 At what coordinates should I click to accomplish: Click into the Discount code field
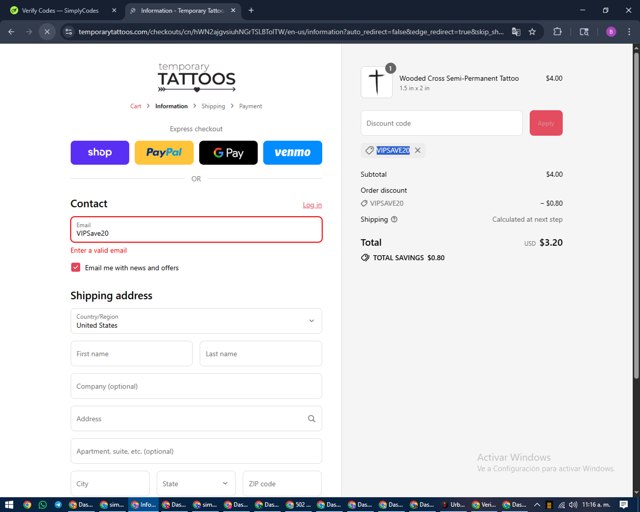tap(441, 123)
